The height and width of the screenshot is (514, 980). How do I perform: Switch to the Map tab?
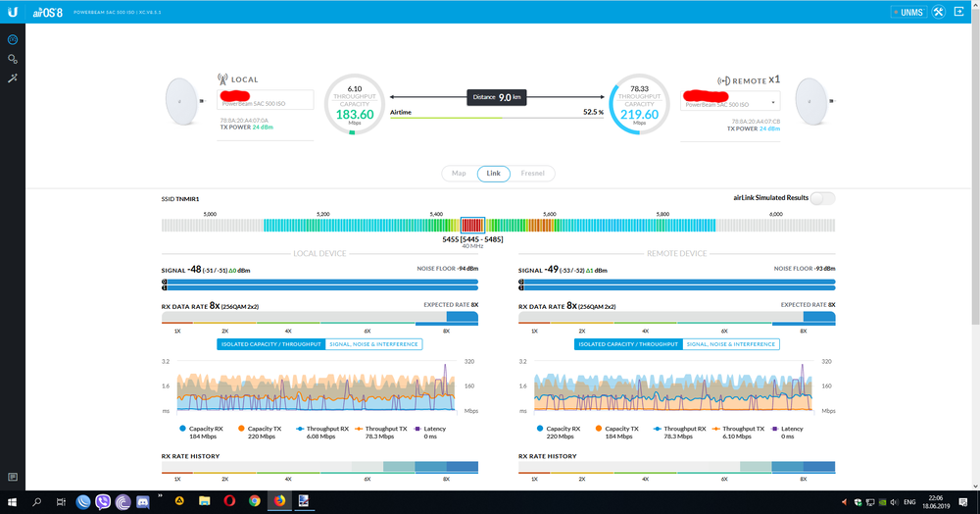[459, 174]
